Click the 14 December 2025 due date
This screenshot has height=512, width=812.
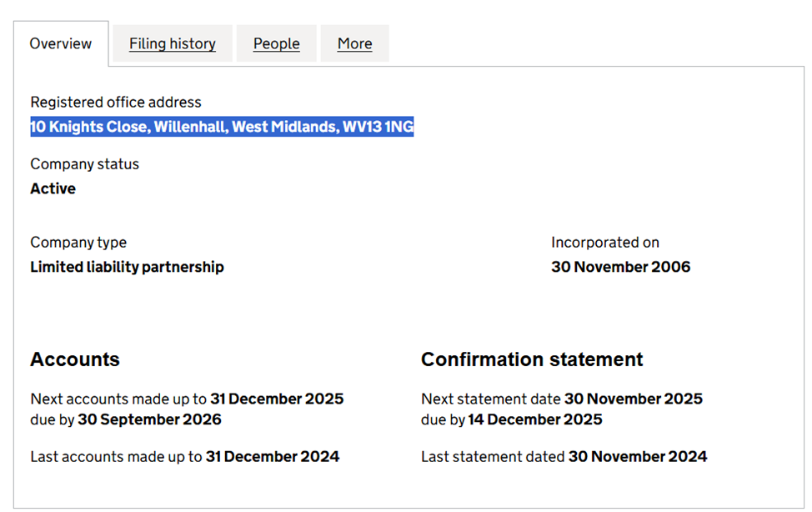coord(534,419)
